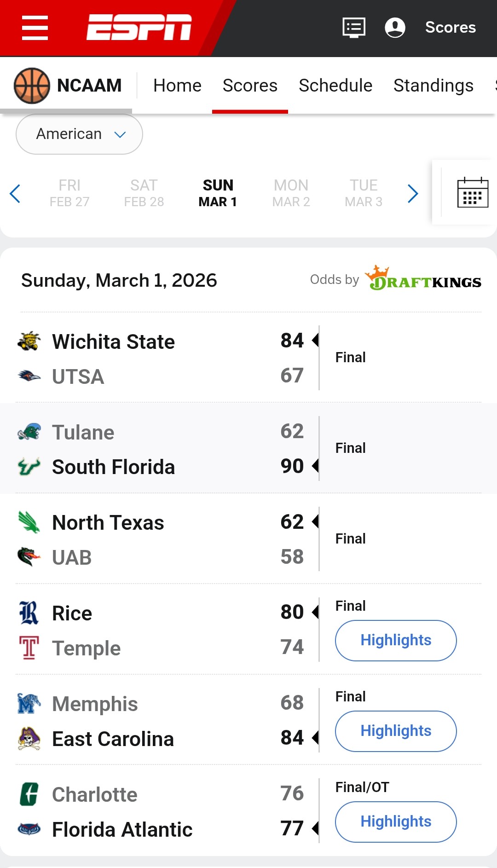Open South Florida team link
The height and width of the screenshot is (868, 497).
[113, 467]
